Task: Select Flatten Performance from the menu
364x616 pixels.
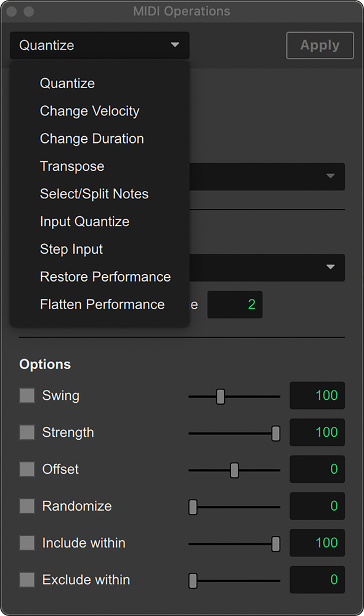Action: (x=102, y=304)
